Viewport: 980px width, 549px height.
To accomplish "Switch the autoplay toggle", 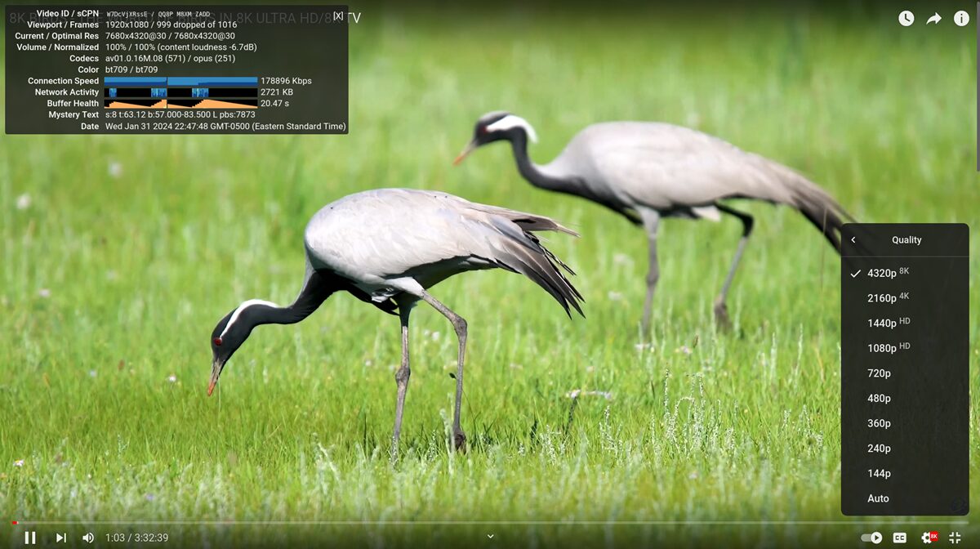I will click(871, 538).
